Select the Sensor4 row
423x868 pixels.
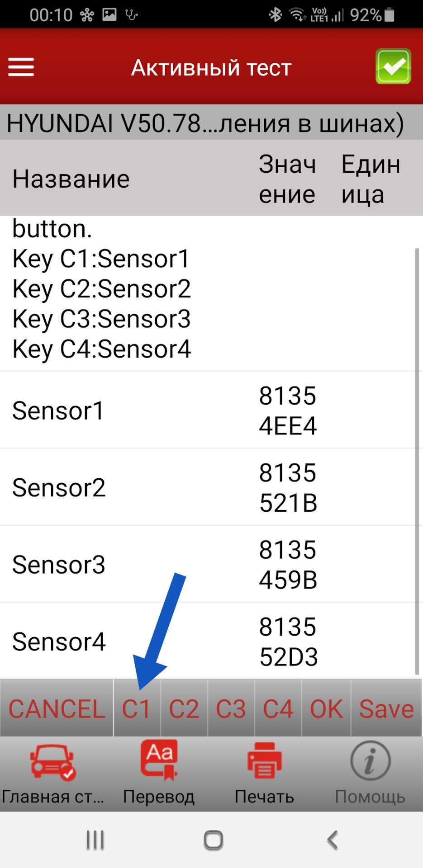coord(208,641)
